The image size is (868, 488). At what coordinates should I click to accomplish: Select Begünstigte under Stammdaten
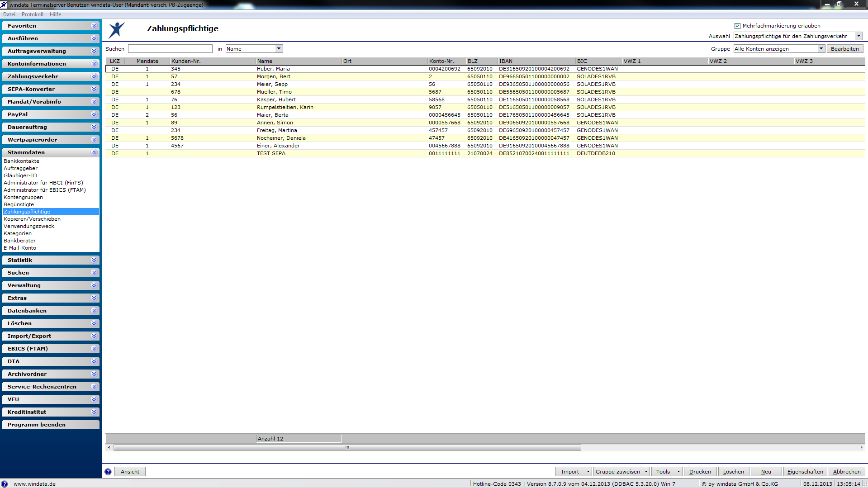[x=19, y=204]
